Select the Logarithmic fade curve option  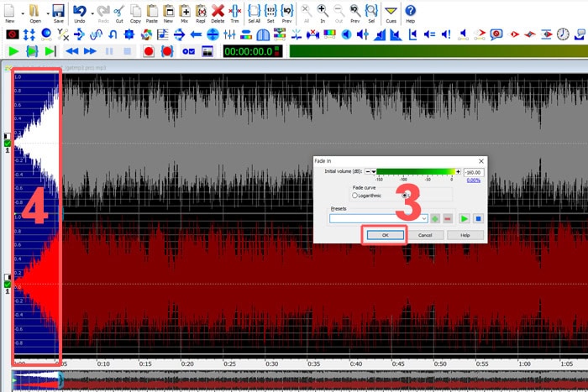coord(354,196)
